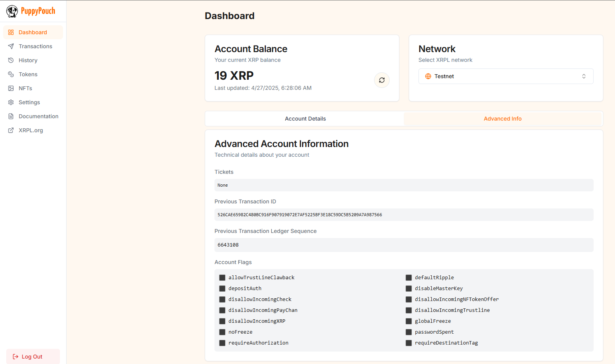Image resolution: width=615 pixels, height=364 pixels.
Task: Click the PuppyPouch brand name
Action: [x=38, y=11]
